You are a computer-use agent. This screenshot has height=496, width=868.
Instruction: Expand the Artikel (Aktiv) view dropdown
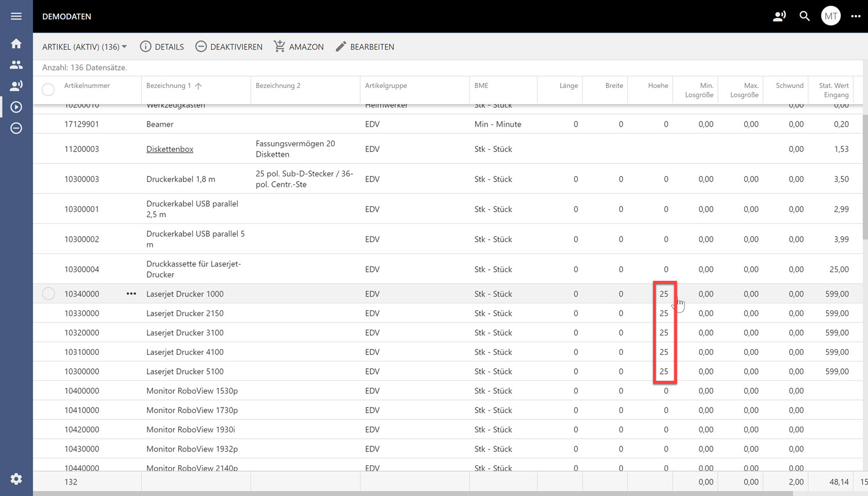point(84,47)
